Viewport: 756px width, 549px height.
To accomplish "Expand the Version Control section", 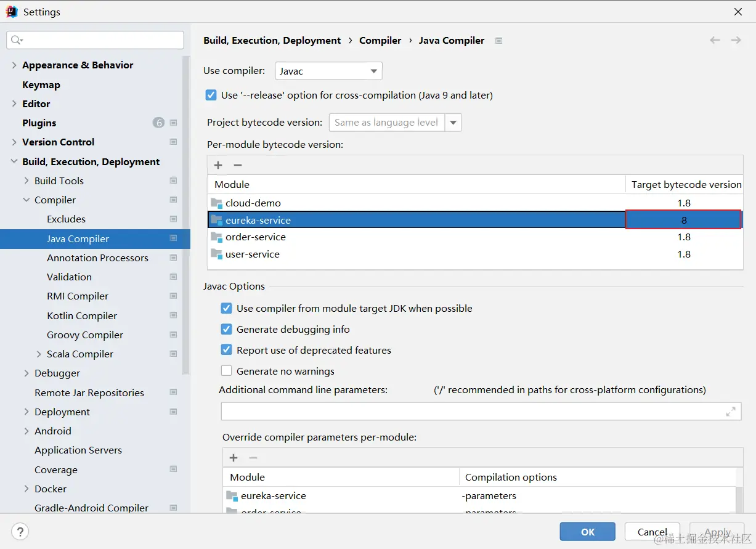I will click(x=14, y=142).
